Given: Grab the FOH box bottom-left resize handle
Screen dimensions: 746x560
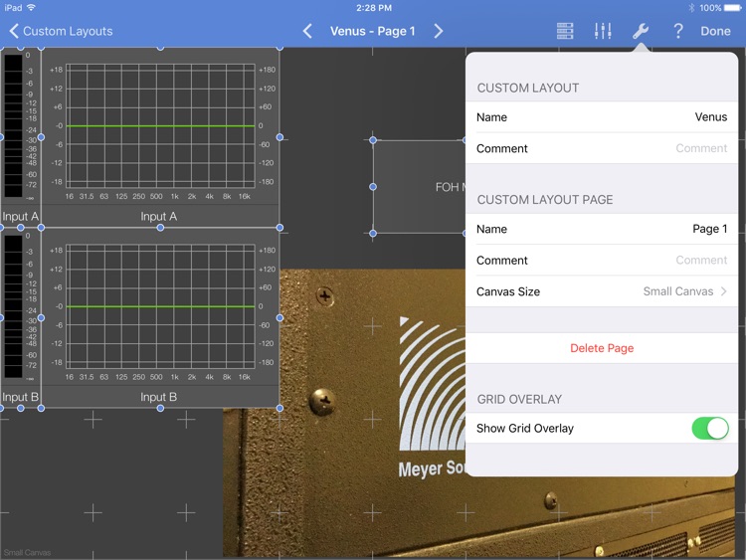Looking at the screenshot, I should pyautogui.click(x=373, y=233).
